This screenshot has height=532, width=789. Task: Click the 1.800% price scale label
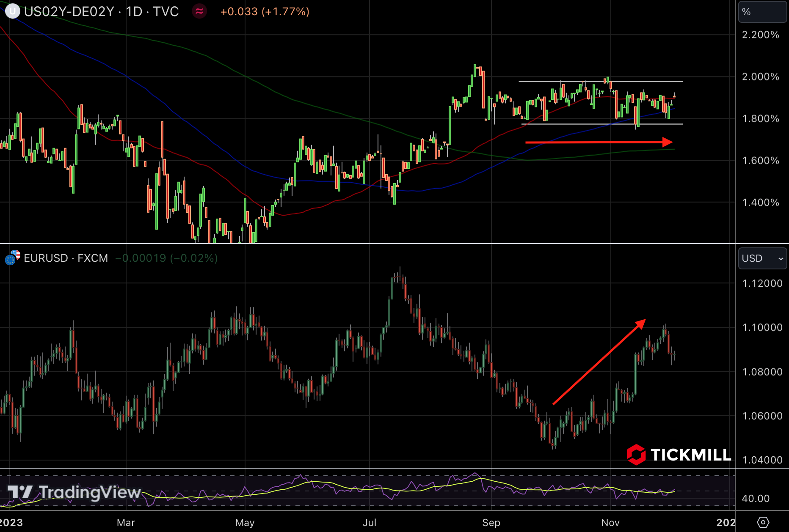click(761, 118)
